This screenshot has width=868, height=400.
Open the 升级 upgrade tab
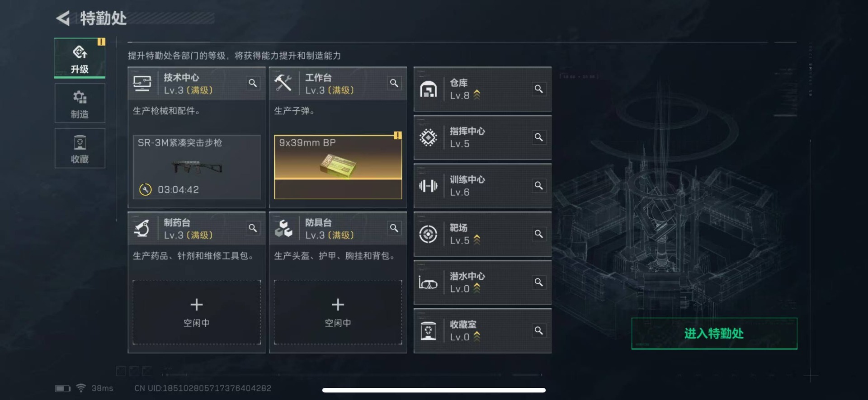[80, 58]
